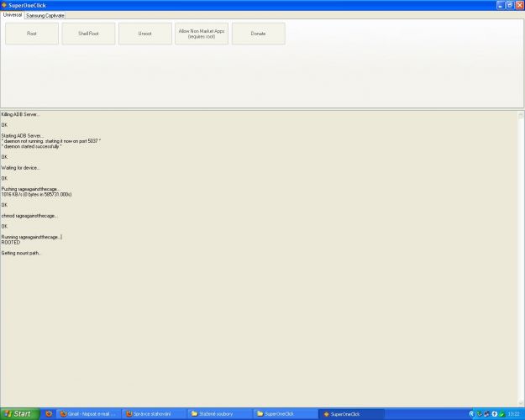The image size is (525, 420).
Task: Minimize the SuperOneClick window
Action: 501,5
